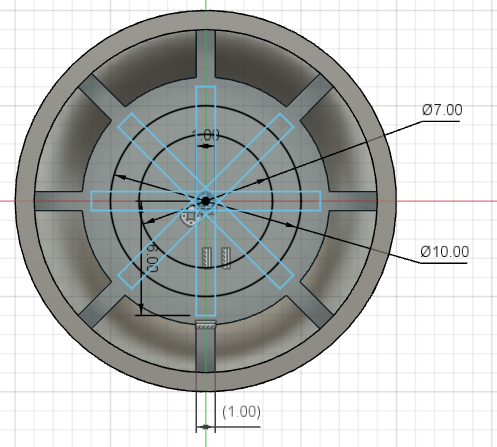The image size is (497, 447).
Task: Click the horizontal constraint glyph below vertical rectangle
Action: [206, 326]
